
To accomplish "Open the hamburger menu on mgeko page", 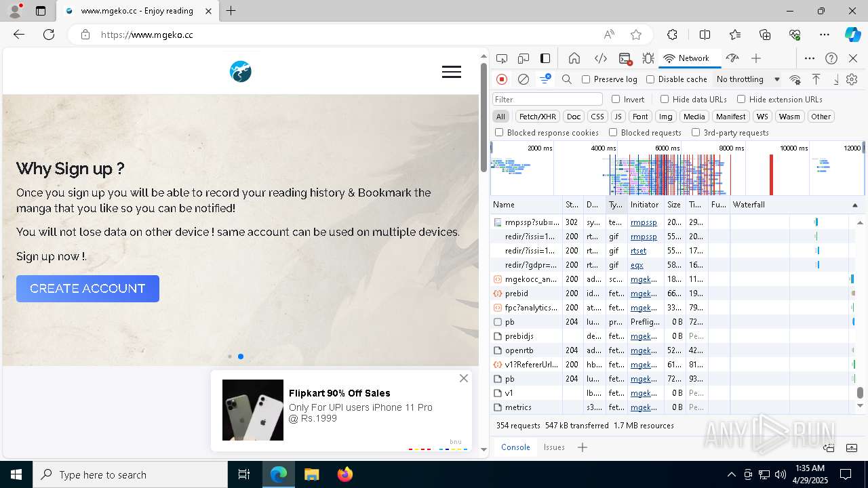I will (452, 72).
